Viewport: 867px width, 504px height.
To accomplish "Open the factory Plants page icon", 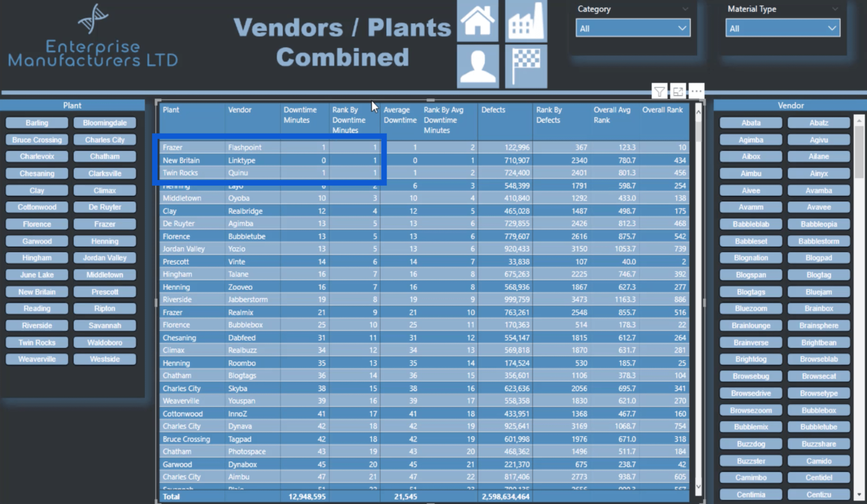I will 526,21.
